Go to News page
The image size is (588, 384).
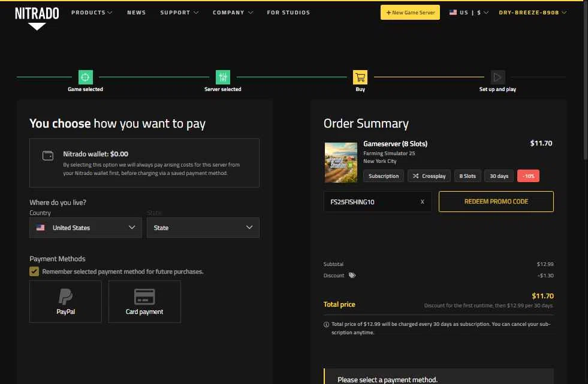(x=137, y=13)
